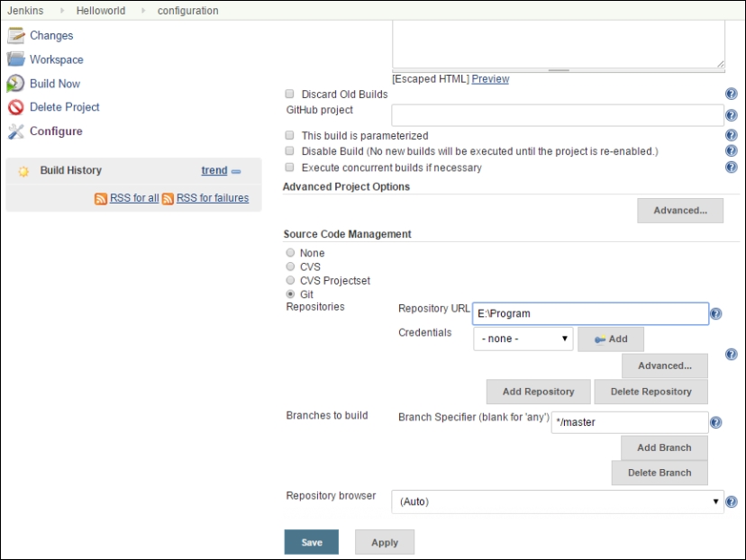This screenshot has height=560, width=746.
Task: Click the RSS for all feed icon
Action: pos(100,199)
